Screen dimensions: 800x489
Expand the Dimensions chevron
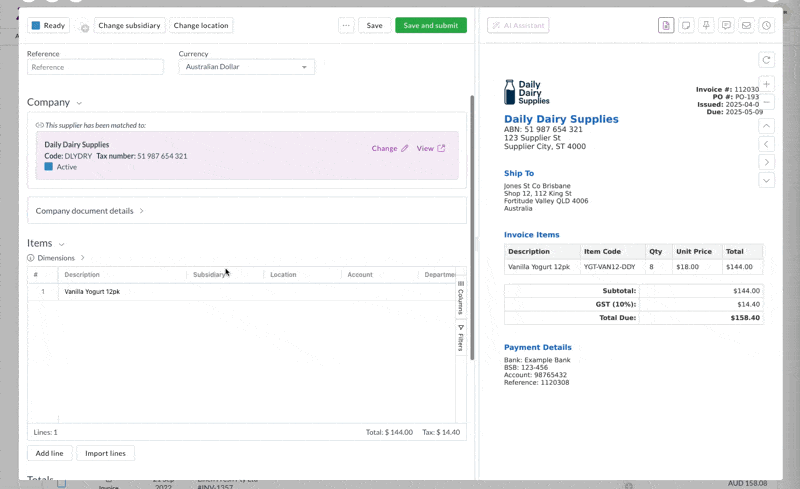(x=83, y=258)
